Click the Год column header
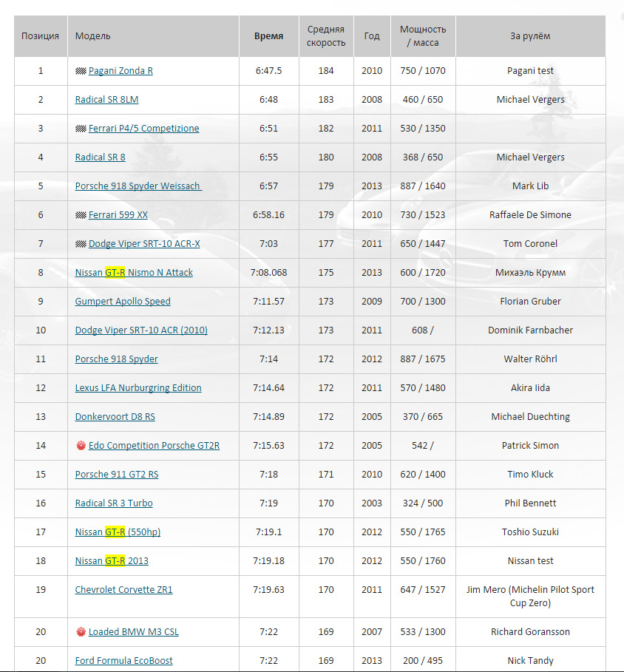624x672 pixels. tap(372, 36)
